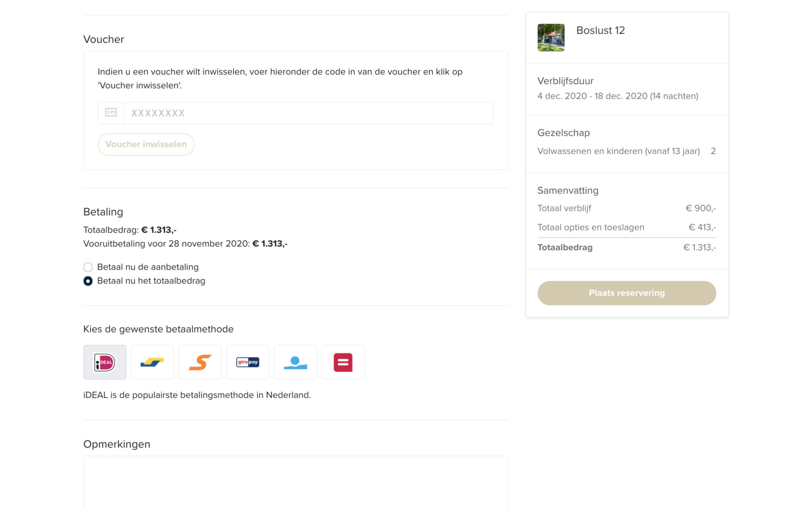This screenshot has width=812, height=508.
Task: Click the stay dates under Verblijfsduur
Action: pos(618,96)
